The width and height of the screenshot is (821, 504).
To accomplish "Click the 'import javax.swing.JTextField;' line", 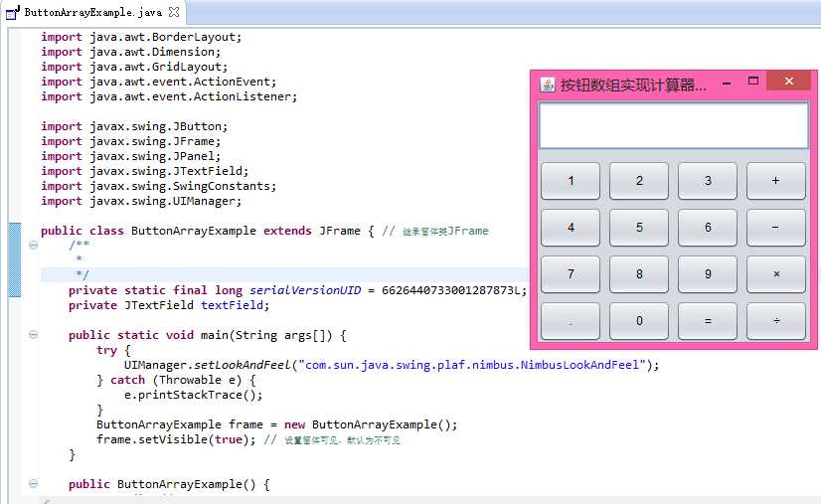I will tap(145, 171).
